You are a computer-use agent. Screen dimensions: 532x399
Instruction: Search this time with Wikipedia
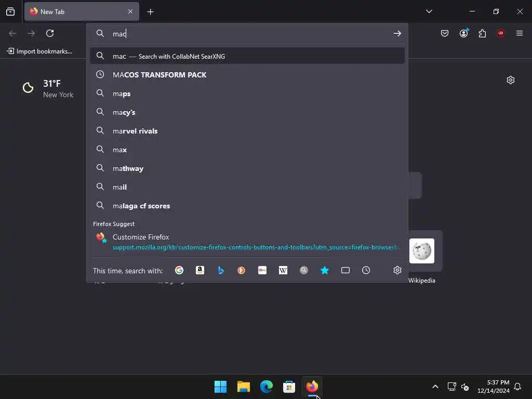pyautogui.click(x=283, y=270)
